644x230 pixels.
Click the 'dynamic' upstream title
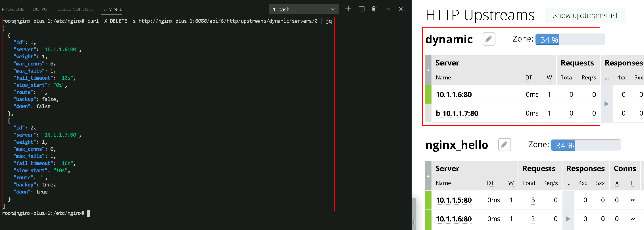click(x=449, y=39)
